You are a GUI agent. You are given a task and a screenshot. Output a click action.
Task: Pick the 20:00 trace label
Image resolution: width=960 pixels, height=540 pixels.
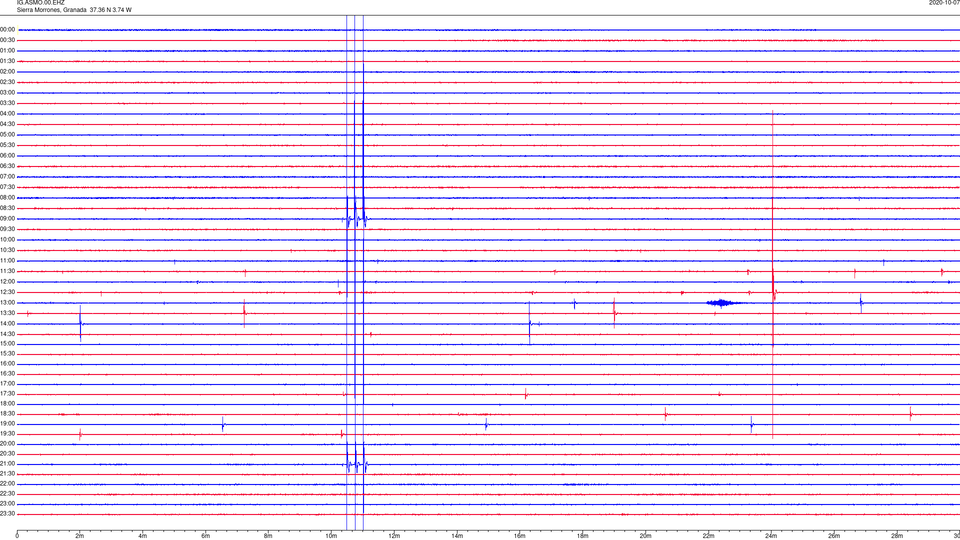pyautogui.click(x=7, y=444)
